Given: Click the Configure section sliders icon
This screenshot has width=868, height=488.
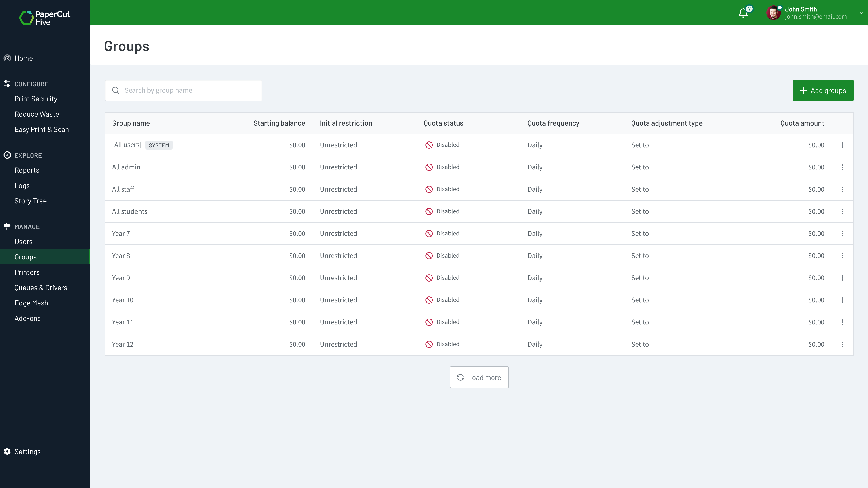Looking at the screenshot, I should tap(7, 84).
